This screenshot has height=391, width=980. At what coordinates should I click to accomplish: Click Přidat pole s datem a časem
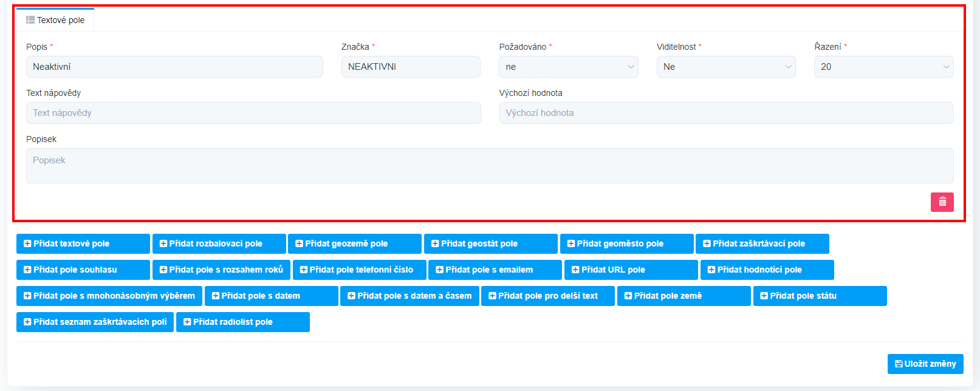pos(409,296)
